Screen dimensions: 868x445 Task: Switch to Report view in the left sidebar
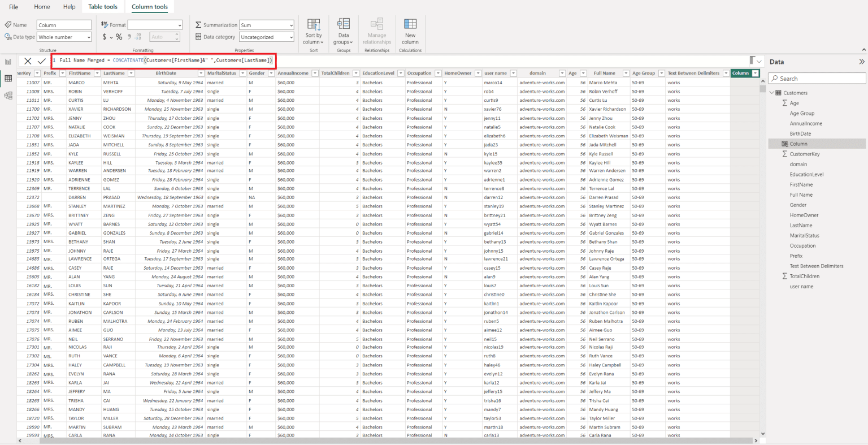pyautogui.click(x=8, y=61)
